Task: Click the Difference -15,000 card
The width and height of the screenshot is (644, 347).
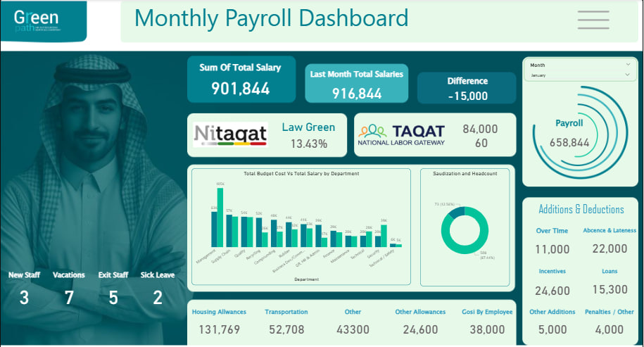Action: (x=467, y=88)
